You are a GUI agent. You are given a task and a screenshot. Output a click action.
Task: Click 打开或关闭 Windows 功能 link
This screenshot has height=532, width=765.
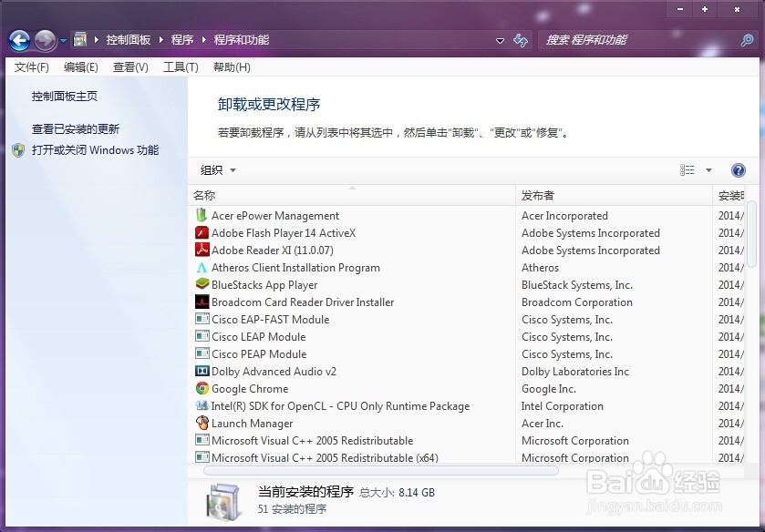click(95, 149)
